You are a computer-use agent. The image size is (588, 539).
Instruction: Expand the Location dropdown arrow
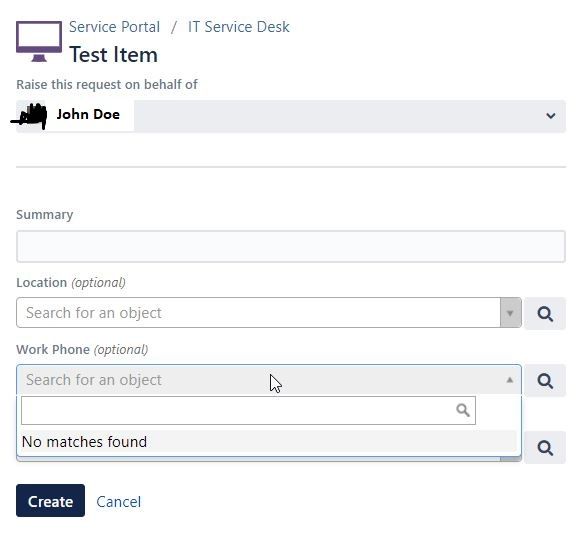tap(510, 313)
